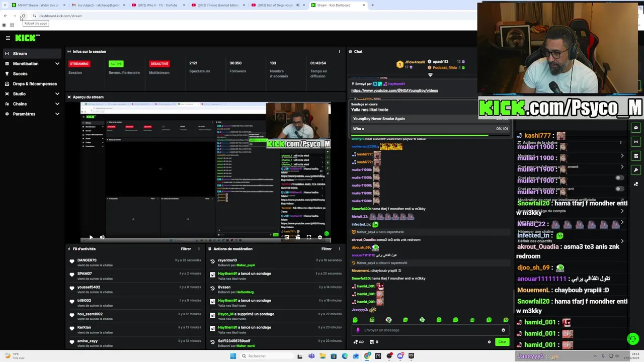Image resolution: width=644 pixels, height=362 pixels.
Task: Click Filtrer in Fil d'activités panel
Action: (186, 249)
